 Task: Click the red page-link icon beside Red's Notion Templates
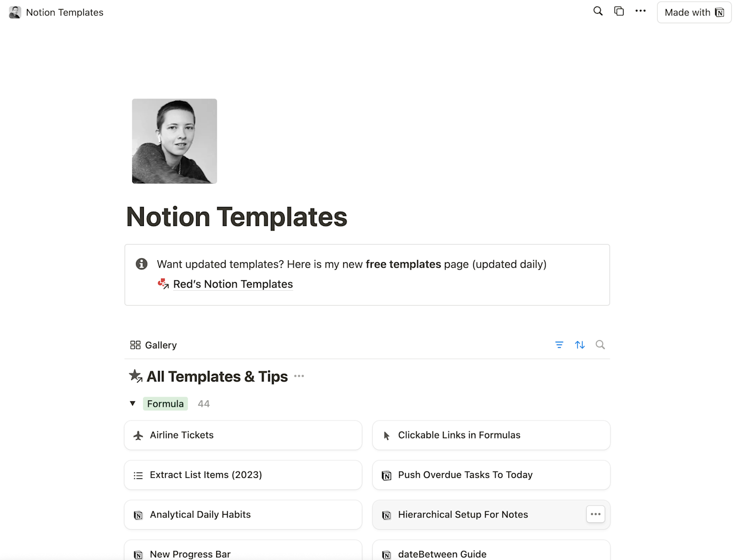tap(163, 284)
